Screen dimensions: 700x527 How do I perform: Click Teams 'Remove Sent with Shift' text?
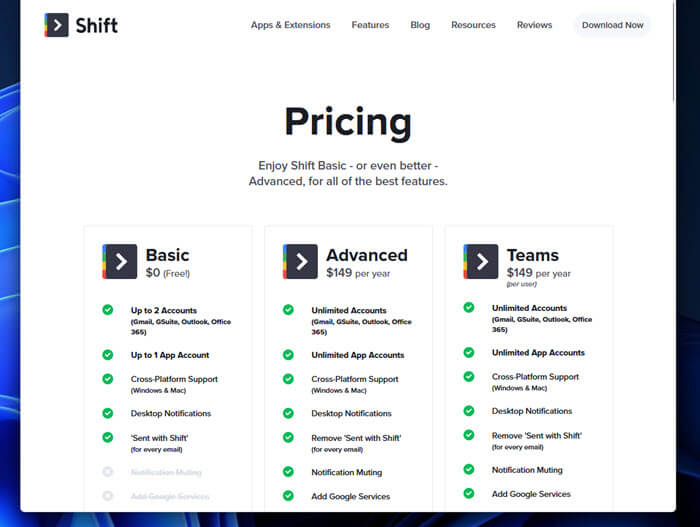point(537,436)
